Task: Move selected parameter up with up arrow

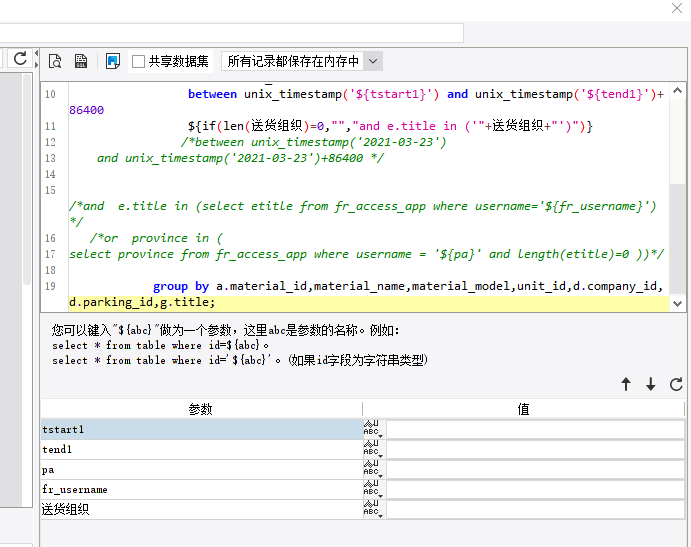Action: [626, 384]
